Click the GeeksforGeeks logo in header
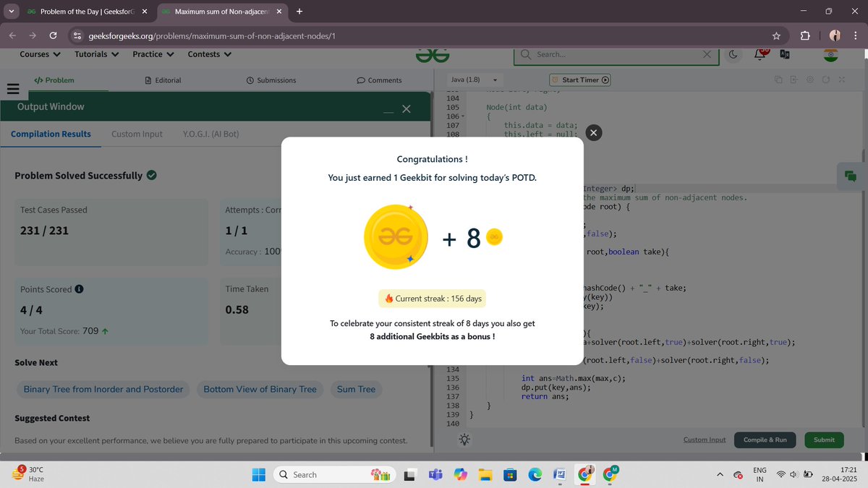This screenshot has width=868, height=488. pos(433,54)
